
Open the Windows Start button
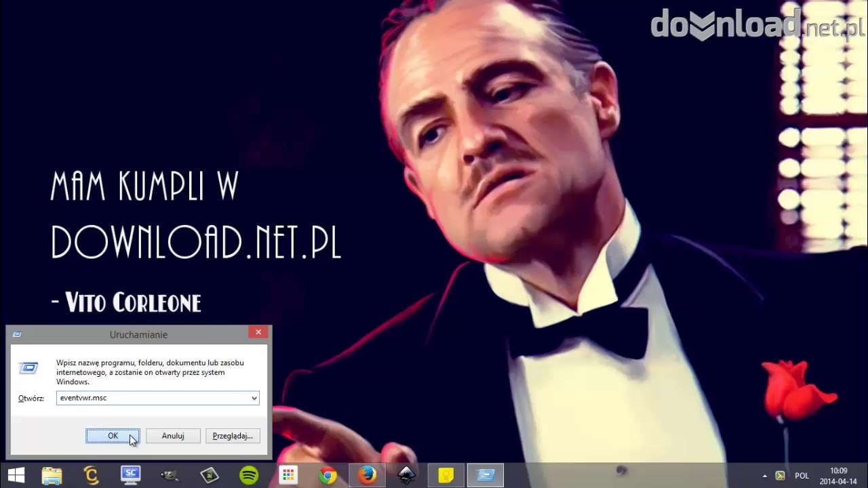tap(16, 475)
